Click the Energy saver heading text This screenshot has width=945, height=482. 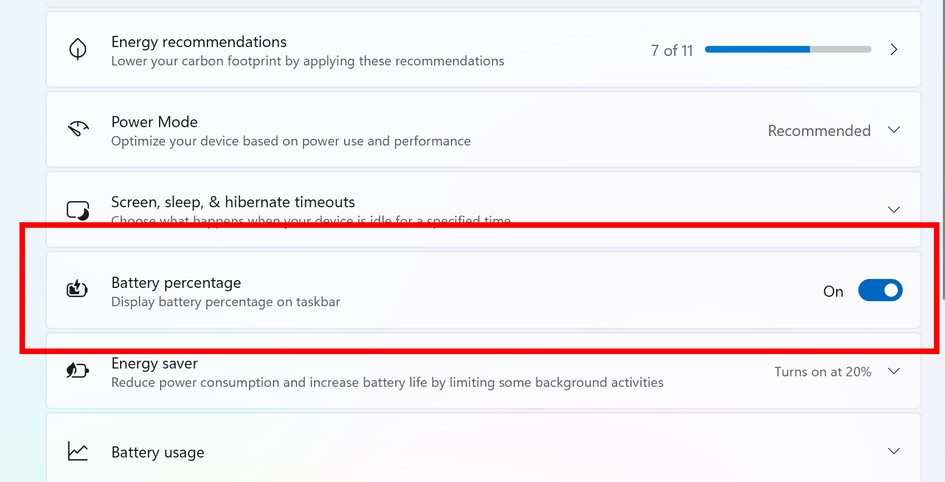pos(154,363)
